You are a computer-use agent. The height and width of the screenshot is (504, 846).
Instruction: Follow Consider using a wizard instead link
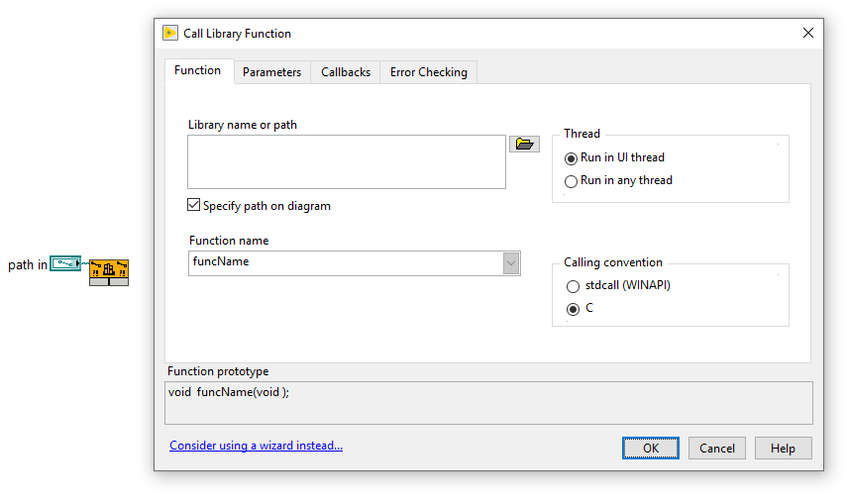coord(256,446)
